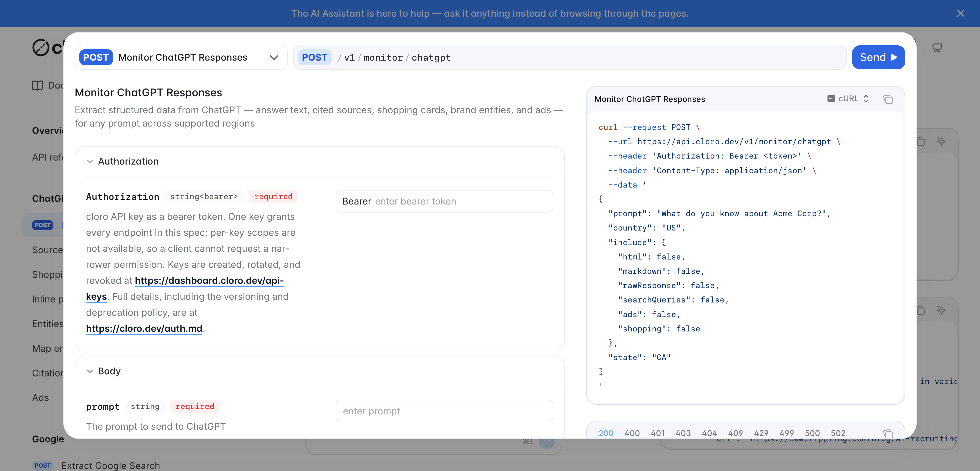Click the 'string<bearer>' type label
Screen dimensions: 980x471
204,197
